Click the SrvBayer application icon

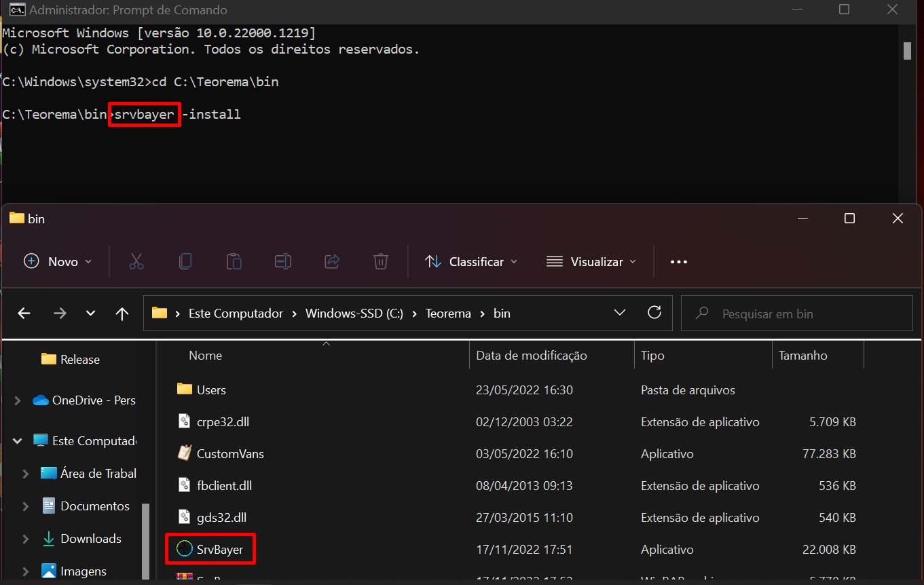pos(184,549)
